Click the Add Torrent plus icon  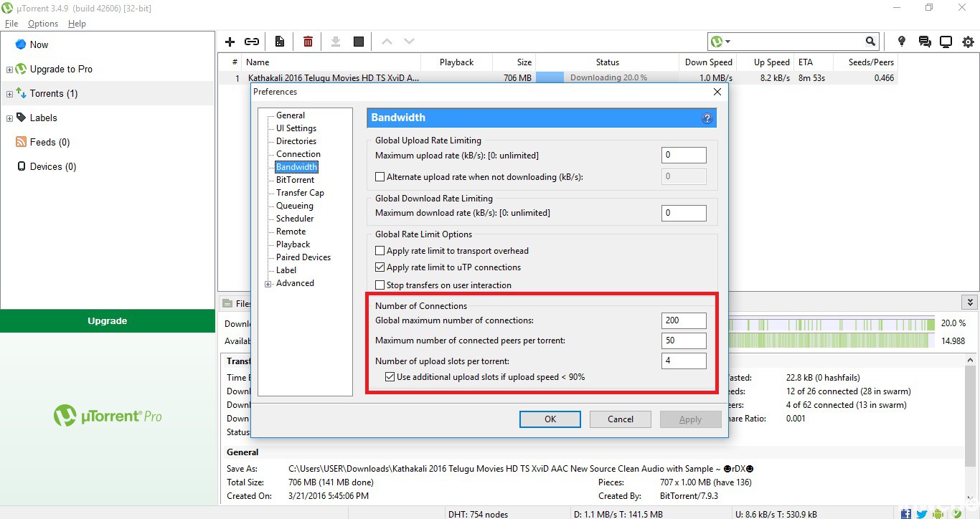[230, 42]
